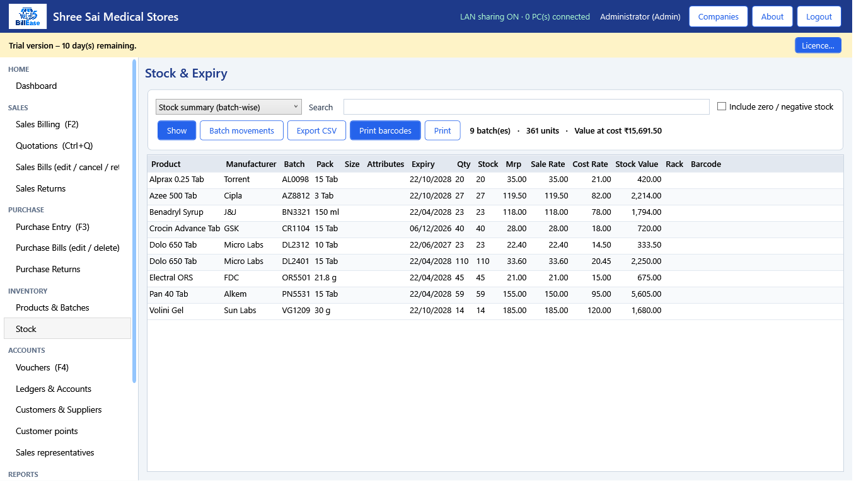Open Purchase Bills (edit / delete)
Screen dimensions: 861x504
(67, 248)
